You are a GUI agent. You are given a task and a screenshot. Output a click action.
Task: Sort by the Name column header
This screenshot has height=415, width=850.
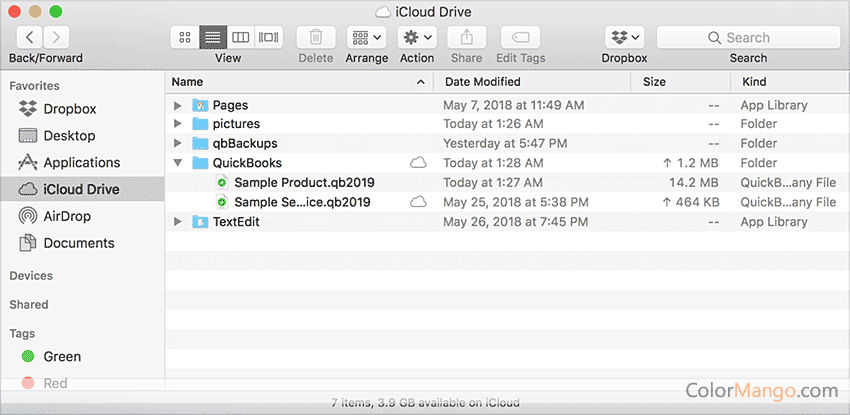pos(299,82)
